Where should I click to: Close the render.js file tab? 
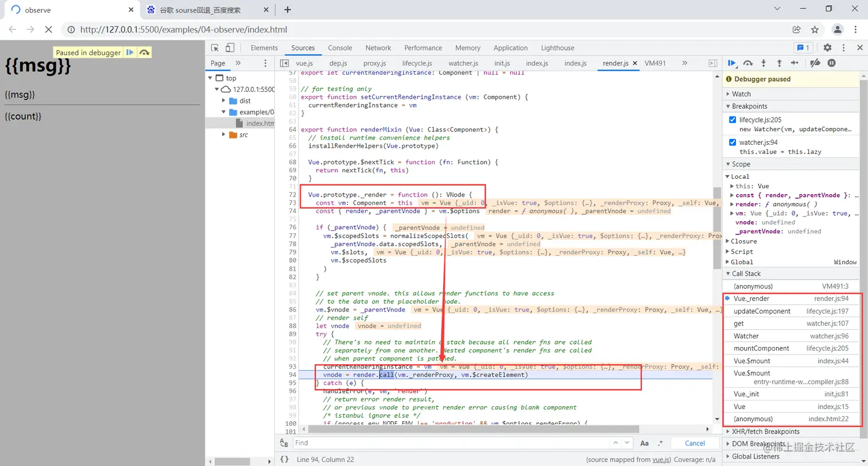pos(635,63)
